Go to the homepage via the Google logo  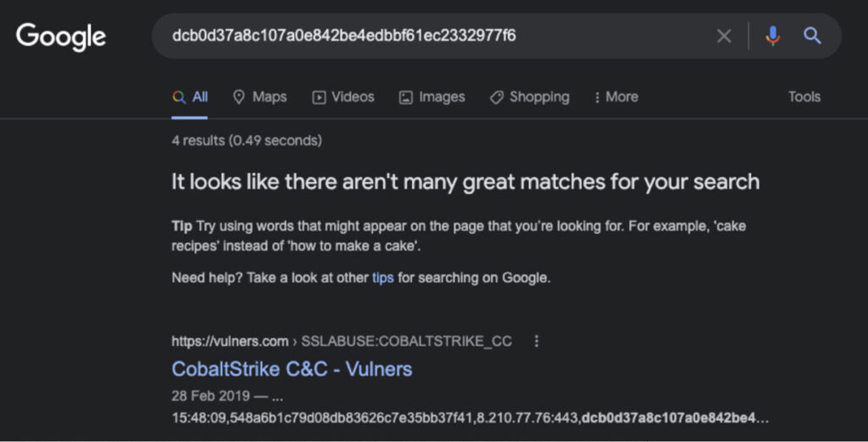click(61, 36)
